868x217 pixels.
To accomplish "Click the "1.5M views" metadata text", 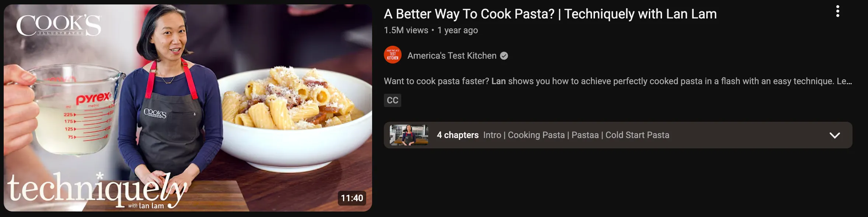I will (x=406, y=30).
